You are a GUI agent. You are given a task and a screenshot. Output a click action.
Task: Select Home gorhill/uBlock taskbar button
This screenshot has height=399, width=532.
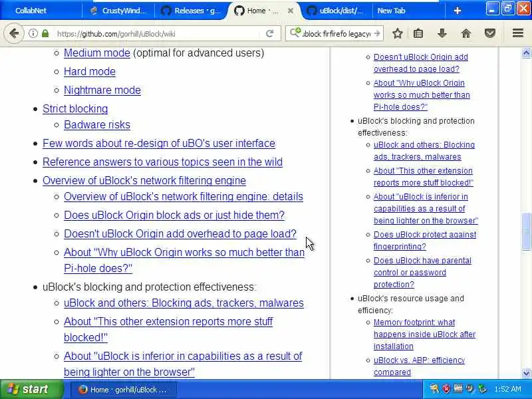[x=124, y=390]
